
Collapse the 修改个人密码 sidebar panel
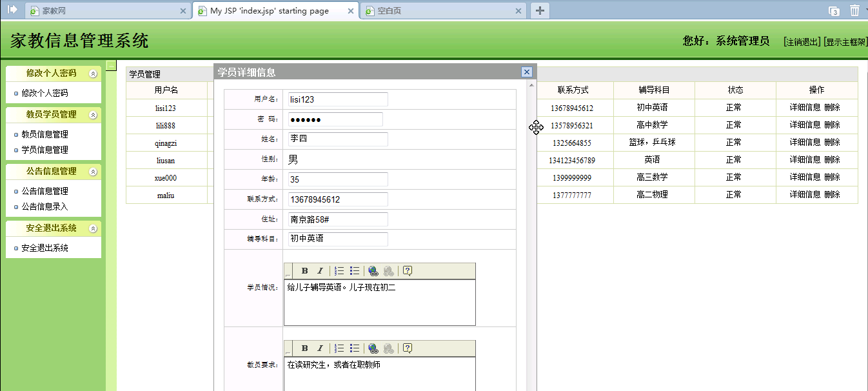tap(93, 74)
